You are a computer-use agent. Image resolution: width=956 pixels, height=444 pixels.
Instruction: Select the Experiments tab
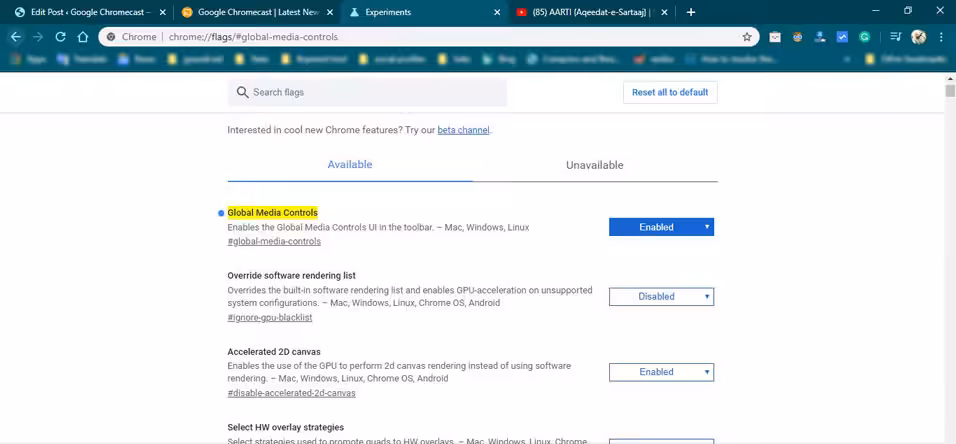(423, 12)
